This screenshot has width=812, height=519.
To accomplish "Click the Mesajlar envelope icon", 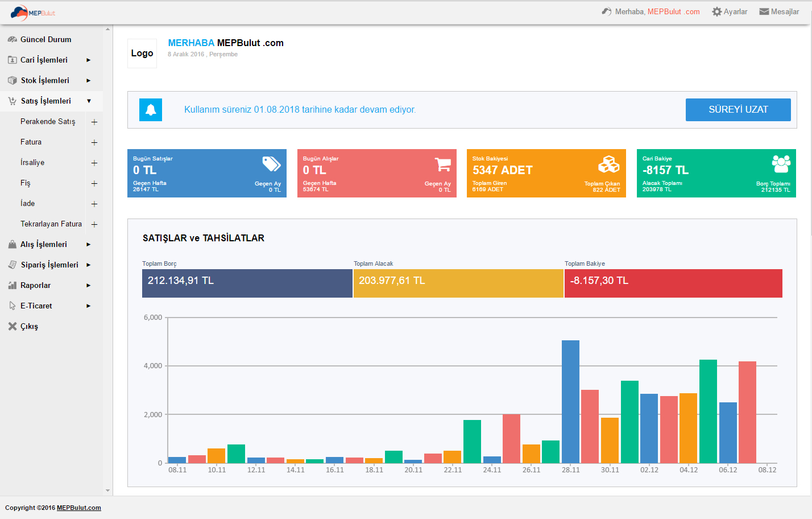I will (764, 11).
